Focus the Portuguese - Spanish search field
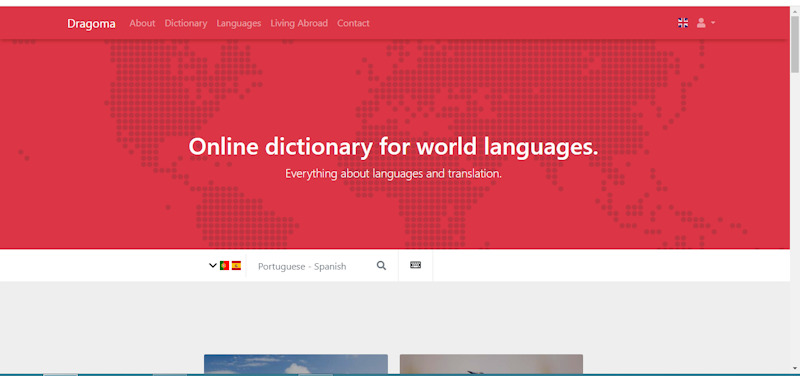 (311, 266)
